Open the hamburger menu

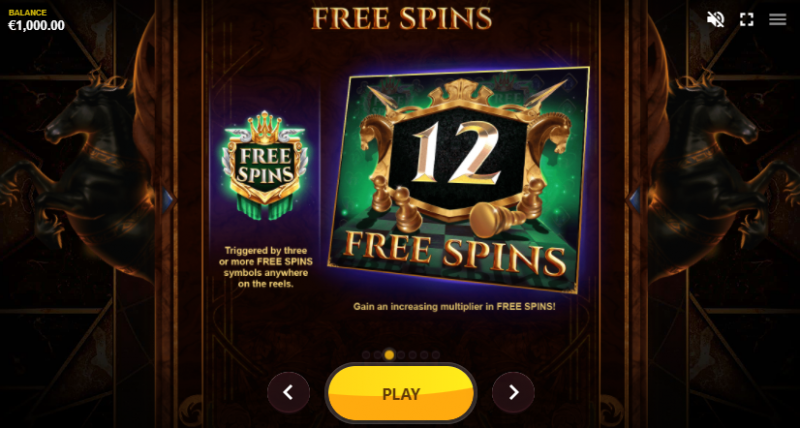click(x=778, y=19)
